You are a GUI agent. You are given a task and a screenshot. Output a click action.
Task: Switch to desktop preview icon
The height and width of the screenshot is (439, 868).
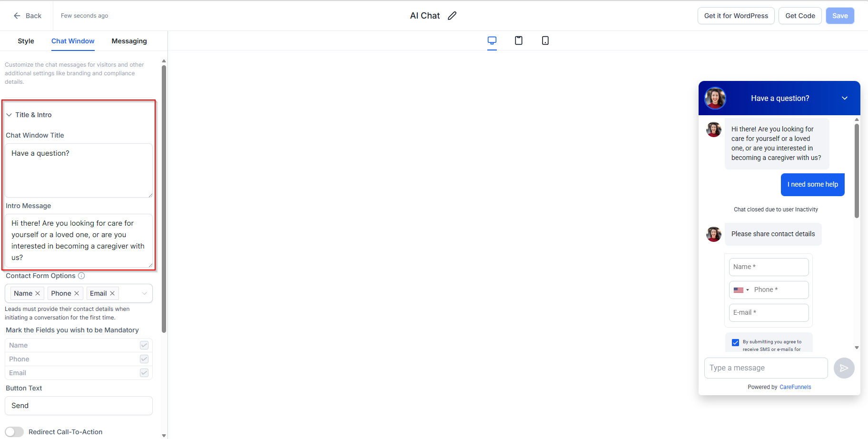tap(492, 40)
